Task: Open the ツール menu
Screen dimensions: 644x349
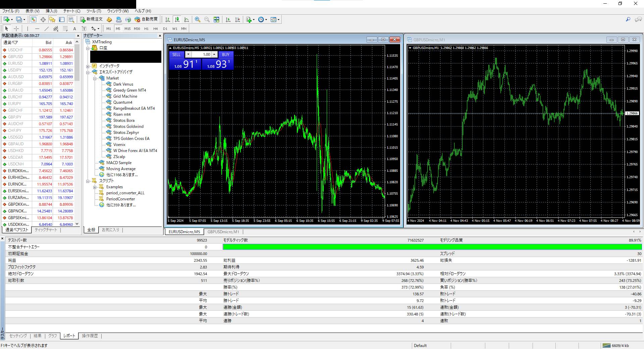Action: pyautogui.click(x=94, y=11)
